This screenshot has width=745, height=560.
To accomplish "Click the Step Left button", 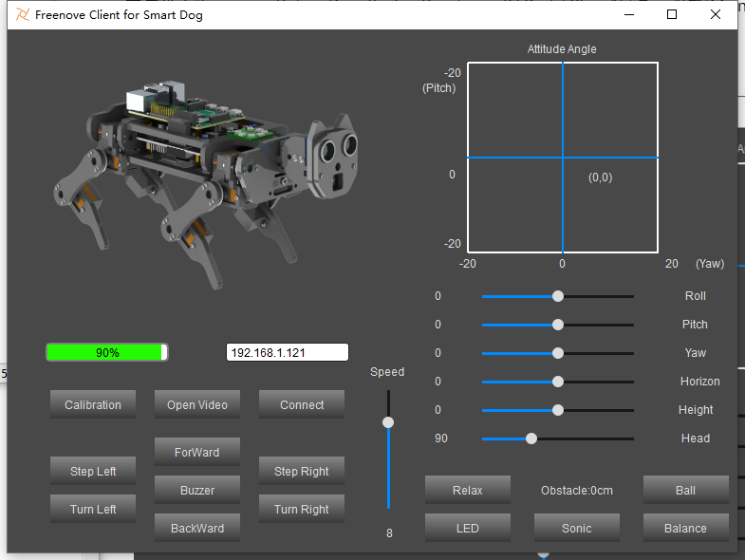I will coord(93,471).
